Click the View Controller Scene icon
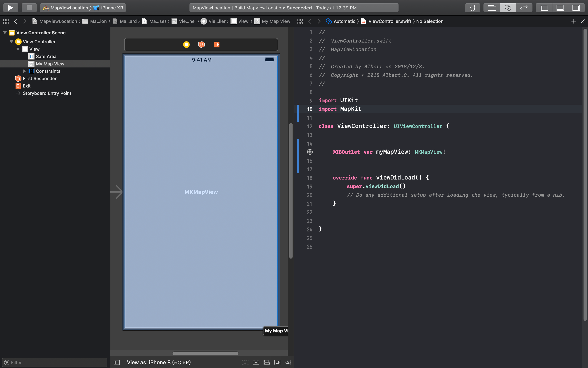588x368 pixels. [12, 33]
